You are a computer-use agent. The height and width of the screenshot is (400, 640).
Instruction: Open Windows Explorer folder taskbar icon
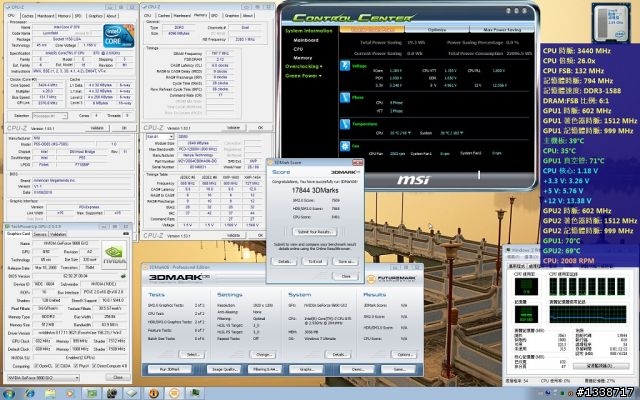pyautogui.click(x=50, y=393)
